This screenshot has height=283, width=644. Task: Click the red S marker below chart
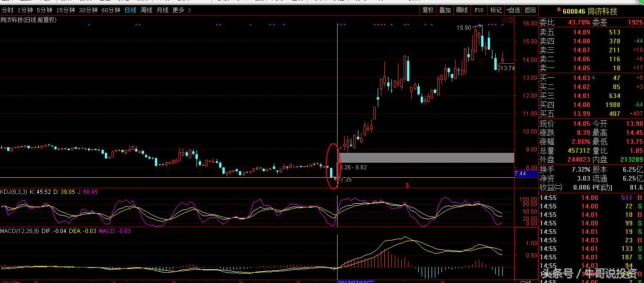click(407, 186)
